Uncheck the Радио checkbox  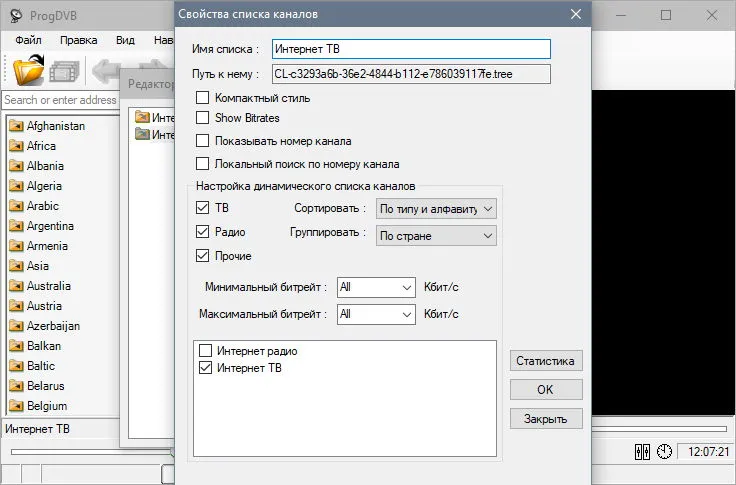coord(202,231)
